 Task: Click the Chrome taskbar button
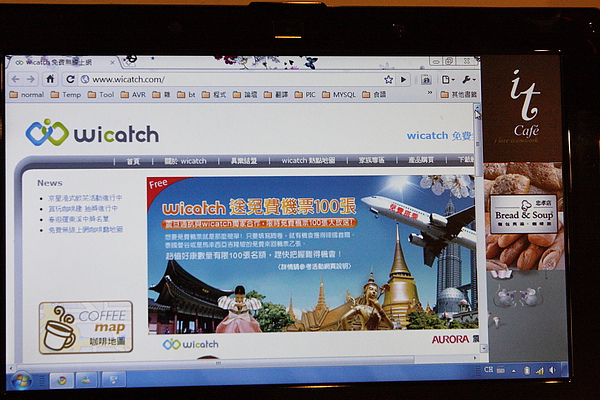pyautogui.click(x=62, y=380)
